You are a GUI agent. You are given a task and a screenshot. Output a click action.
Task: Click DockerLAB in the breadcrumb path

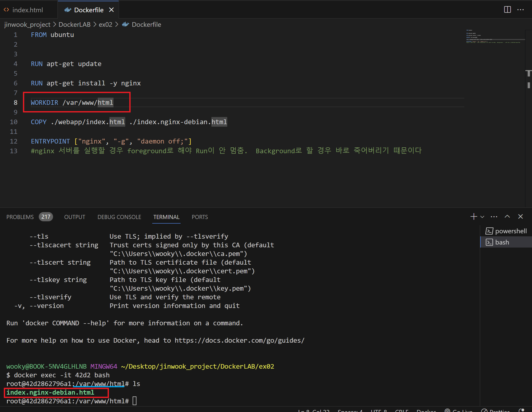[x=74, y=24]
